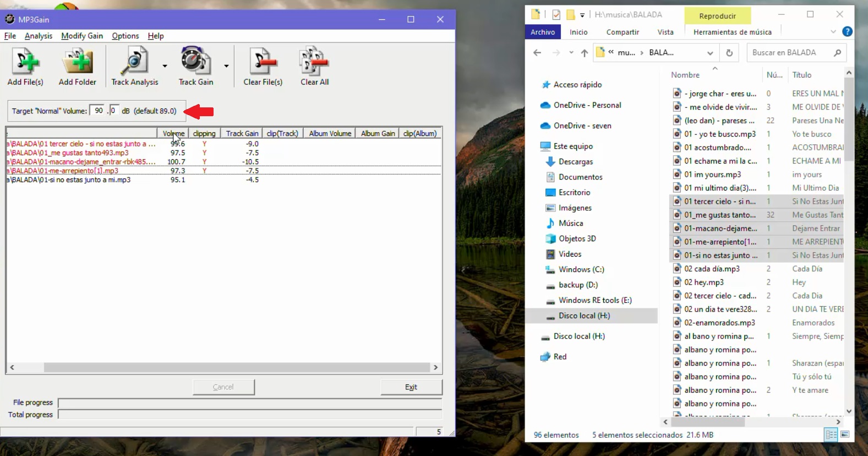Open the recent locations dropdown in Explorer
868x456 pixels.
[x=571, y=53]
